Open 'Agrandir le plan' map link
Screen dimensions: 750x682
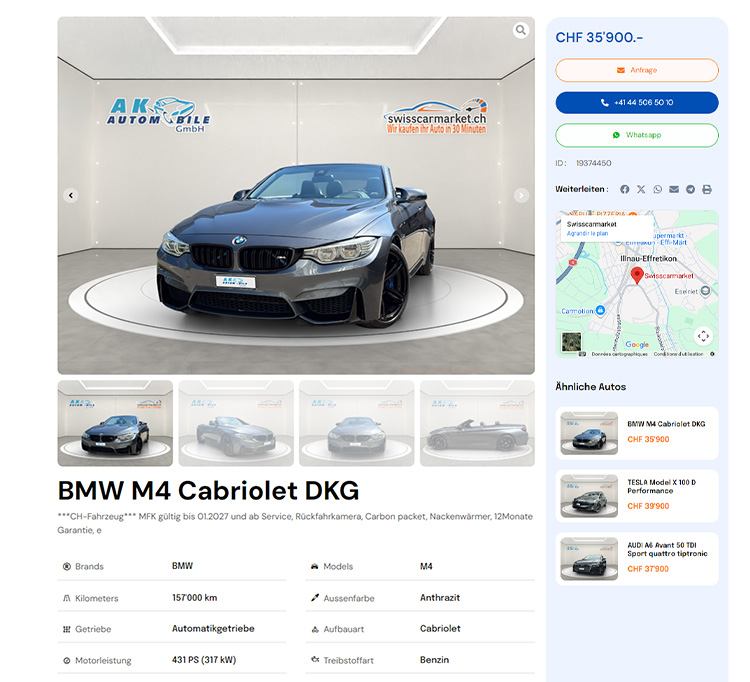tap(587, 233)
